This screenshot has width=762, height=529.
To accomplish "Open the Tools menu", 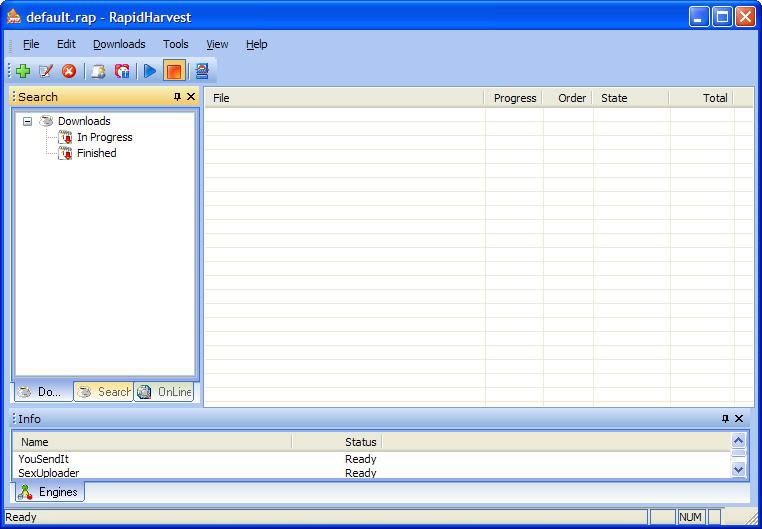I will point(175,44).
